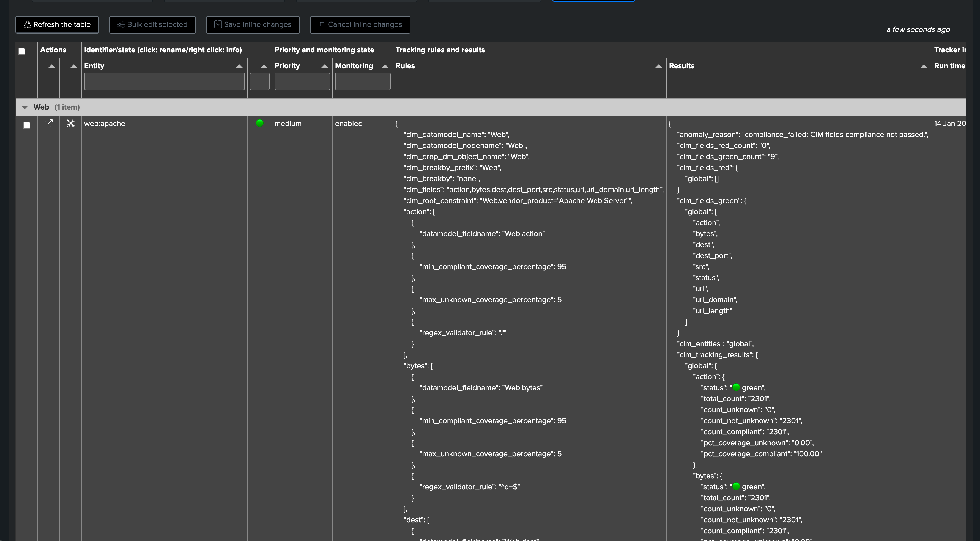Image resolution: width=980 pixels, height=541 pixels.
Task: Sort by Priority column arrow
Action: click(324, 66)
